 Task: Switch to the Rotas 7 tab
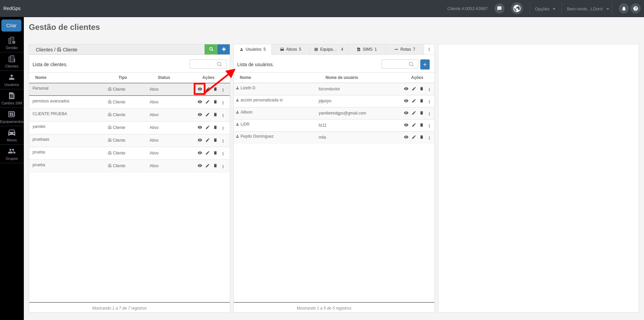coord(405,49)
